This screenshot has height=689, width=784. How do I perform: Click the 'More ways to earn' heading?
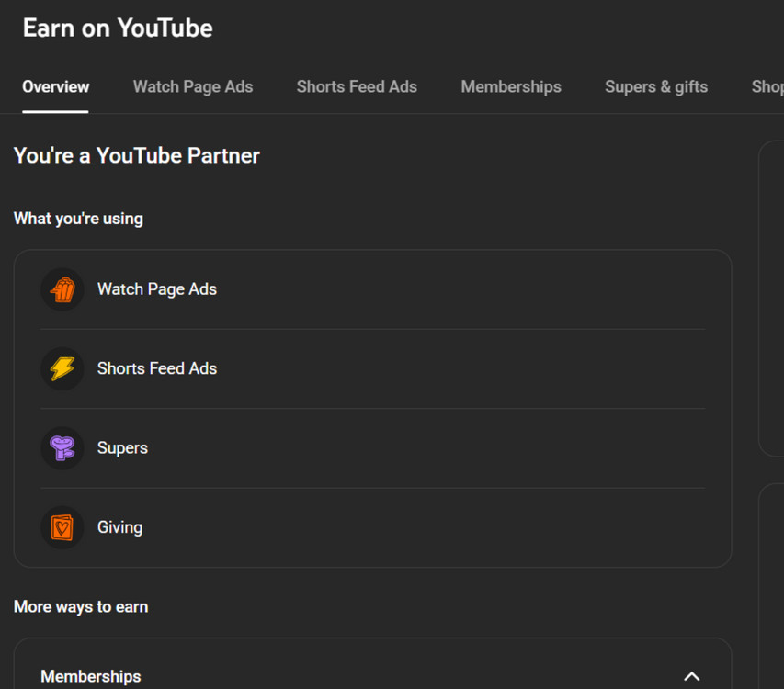tap(81, 606)
